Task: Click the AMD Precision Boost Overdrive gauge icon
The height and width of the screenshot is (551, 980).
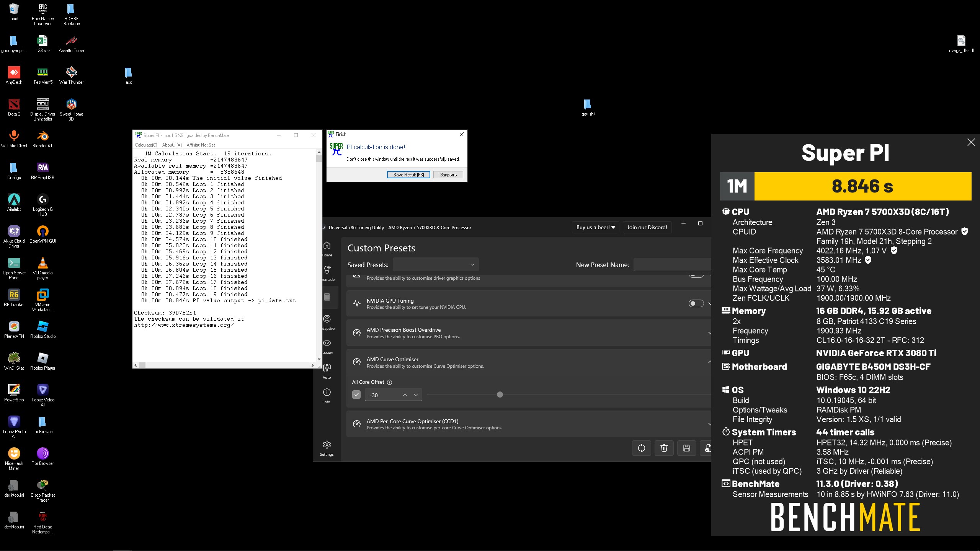Action: 357,333
